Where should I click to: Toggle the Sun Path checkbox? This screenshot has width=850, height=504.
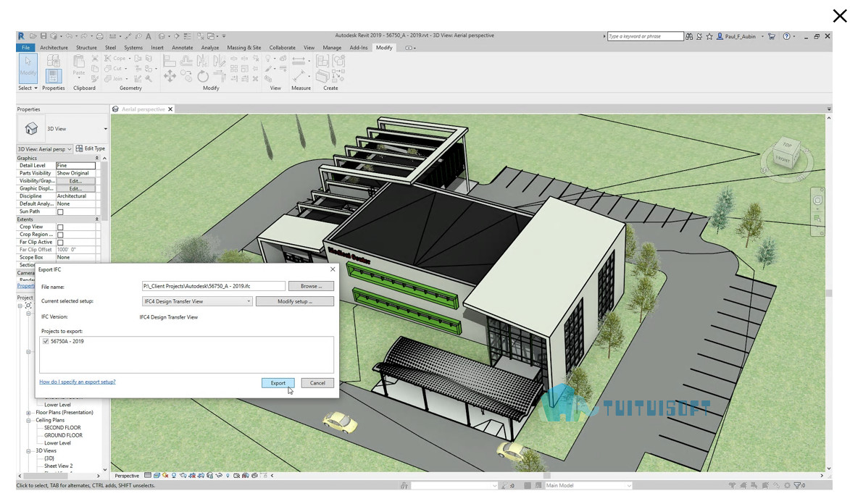click(60, 212)
